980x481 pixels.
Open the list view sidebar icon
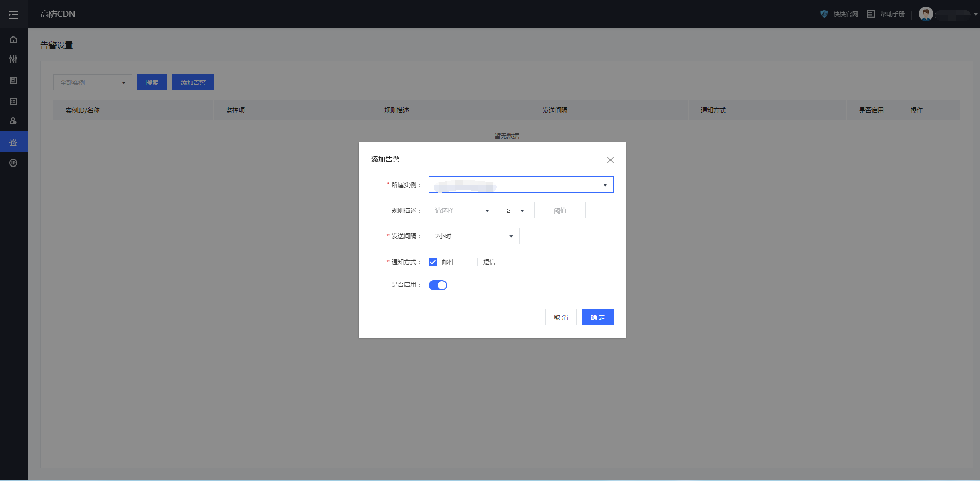click(x=13, y=101)
